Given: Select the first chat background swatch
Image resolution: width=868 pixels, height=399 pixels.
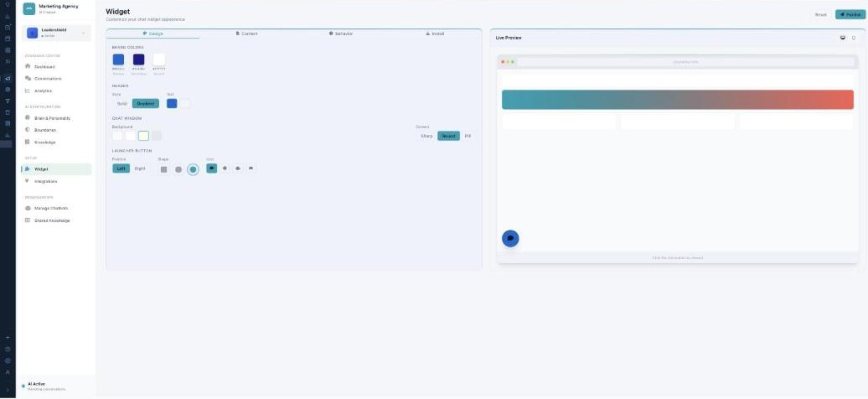Looking at the screenshot, I should (x=117, y=136).
